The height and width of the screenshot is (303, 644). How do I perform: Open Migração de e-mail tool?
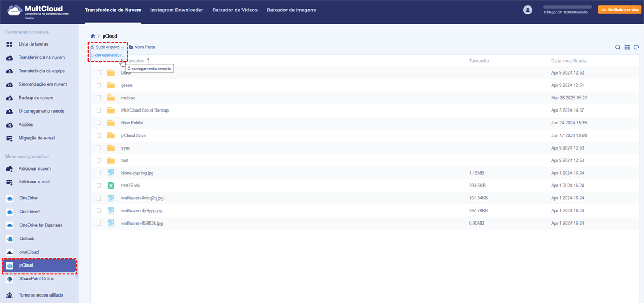pyautogui.click(x=37, y=138)
